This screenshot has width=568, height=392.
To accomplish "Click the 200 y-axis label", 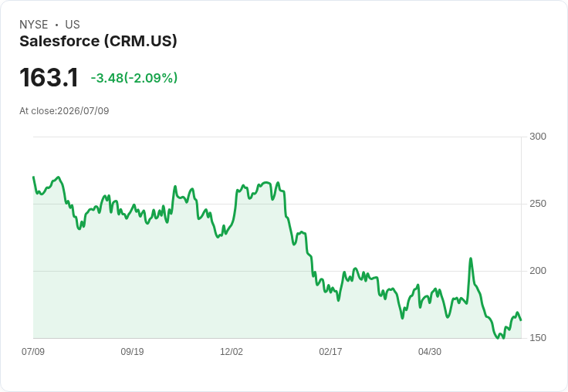I will [538, 271].
